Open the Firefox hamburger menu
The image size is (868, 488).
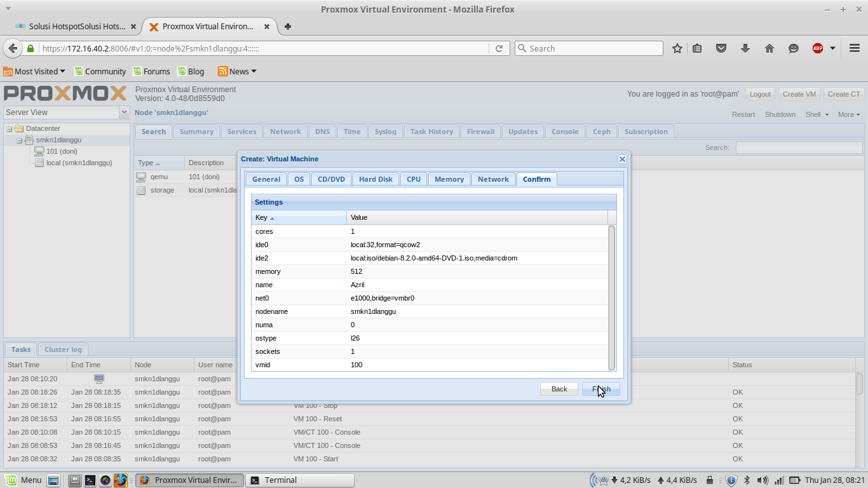click(855, 48)
